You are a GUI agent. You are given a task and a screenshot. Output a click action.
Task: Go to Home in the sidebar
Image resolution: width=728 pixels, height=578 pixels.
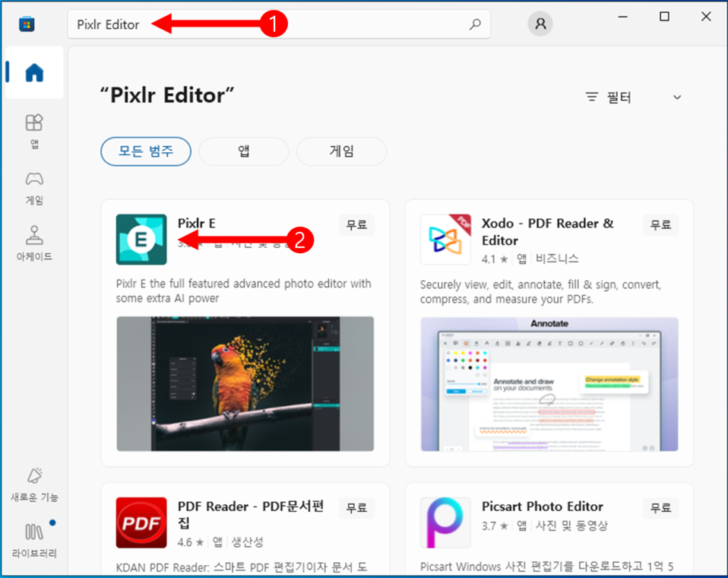pyautogui.click(x=34, y=73)
